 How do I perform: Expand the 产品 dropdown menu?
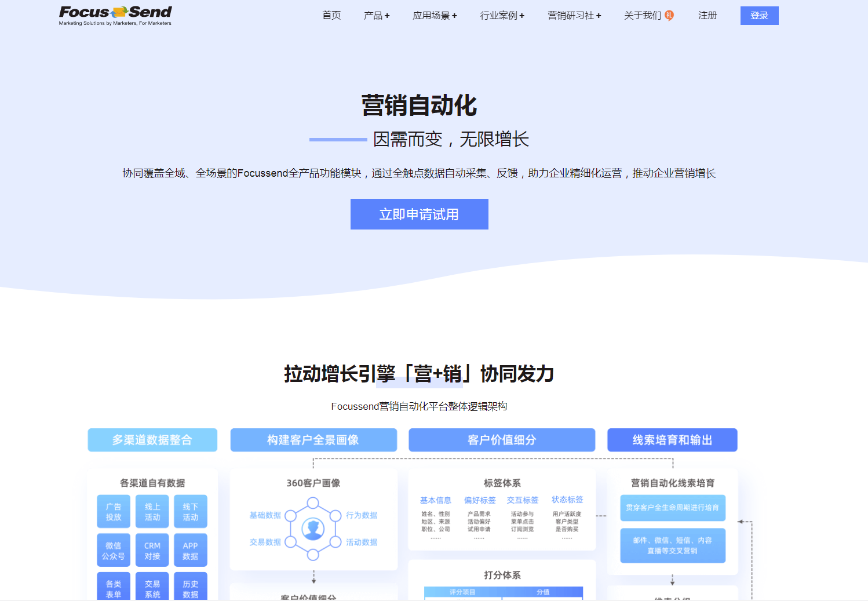[x=377, y=16]
